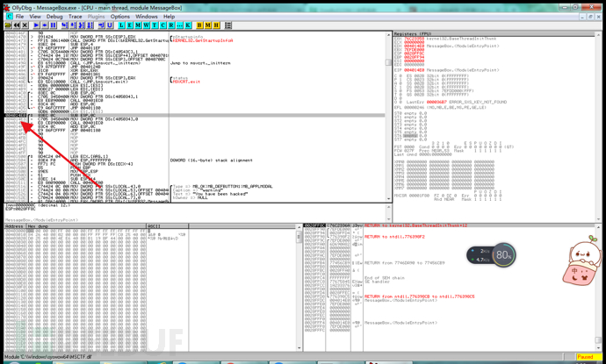Open Executable modules with cyan E button

[x=129, y=25]
